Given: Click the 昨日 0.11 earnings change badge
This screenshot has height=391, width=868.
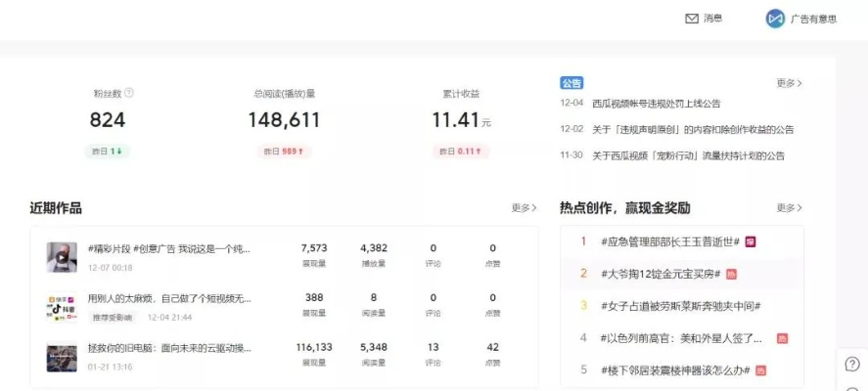Looking at the screenshot, I should pos(461,151).
